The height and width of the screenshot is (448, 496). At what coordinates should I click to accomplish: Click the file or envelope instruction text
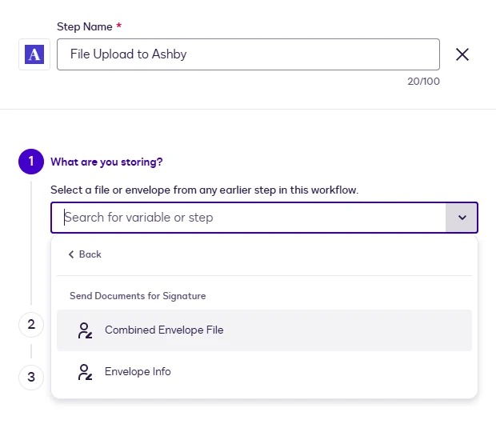(x=204, y=190)
